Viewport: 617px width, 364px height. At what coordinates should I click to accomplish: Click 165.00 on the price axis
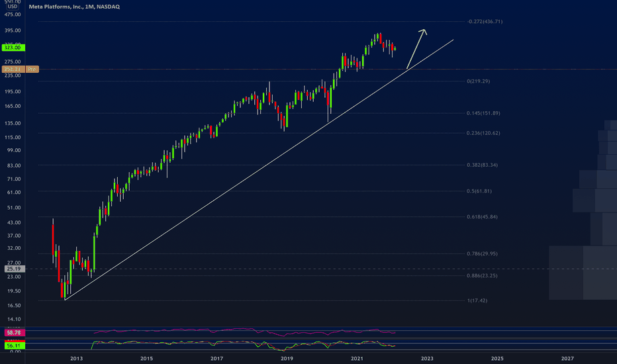pos(13,107)
